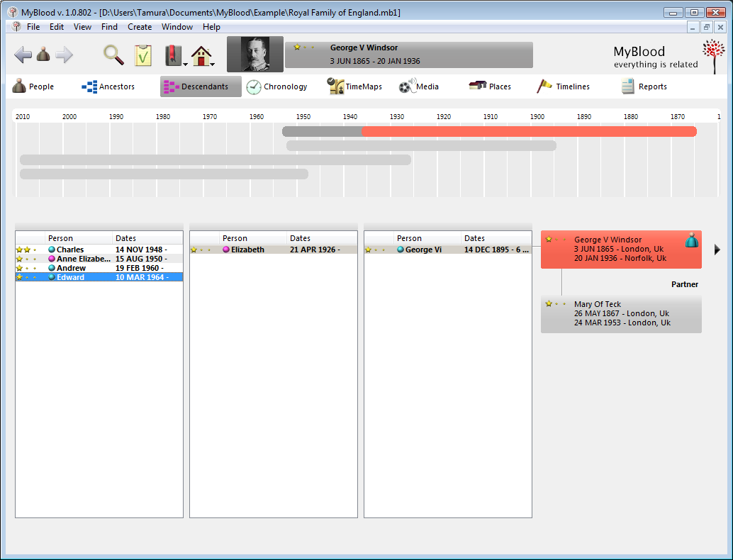
Task: Go back with the left arrow icon
Action: tap(23, 55)
